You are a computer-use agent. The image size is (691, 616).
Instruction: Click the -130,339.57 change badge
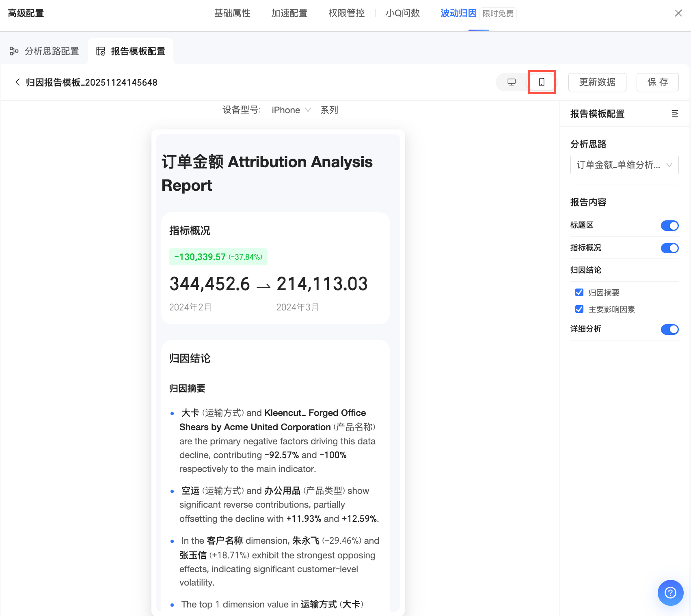pyautogui.click(x=218, y=257)
